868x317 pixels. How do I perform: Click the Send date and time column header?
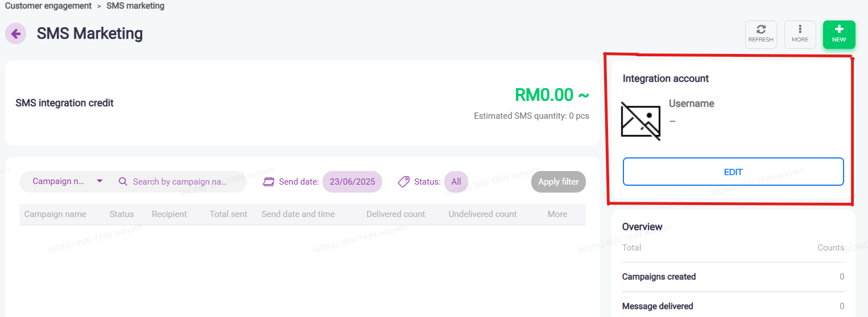(298, 214)
